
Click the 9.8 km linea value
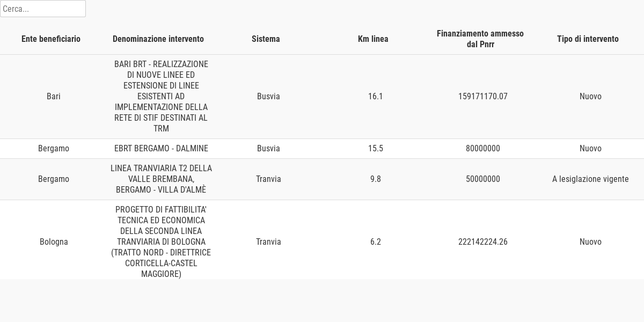tap(376, 179)
